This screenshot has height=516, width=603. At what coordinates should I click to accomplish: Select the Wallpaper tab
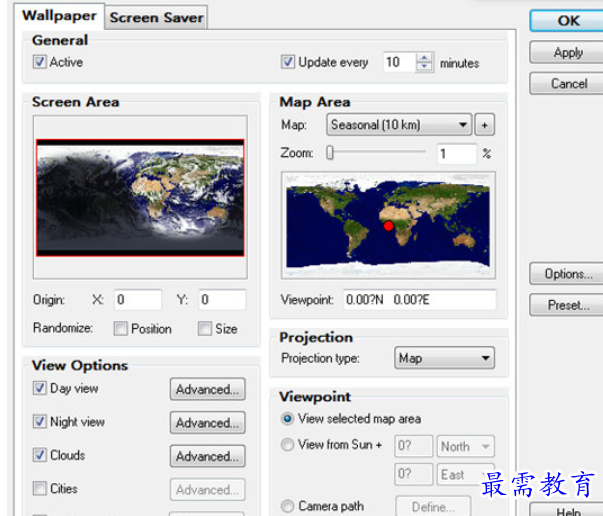tap(60, 16)
